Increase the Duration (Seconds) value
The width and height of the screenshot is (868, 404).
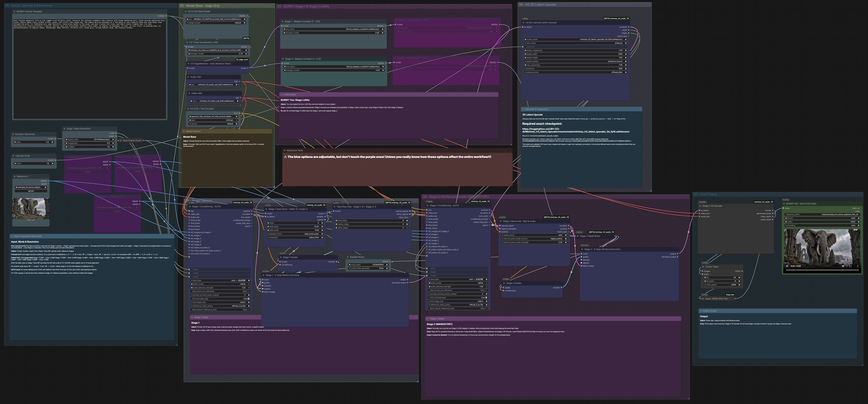tap(52, 142)
